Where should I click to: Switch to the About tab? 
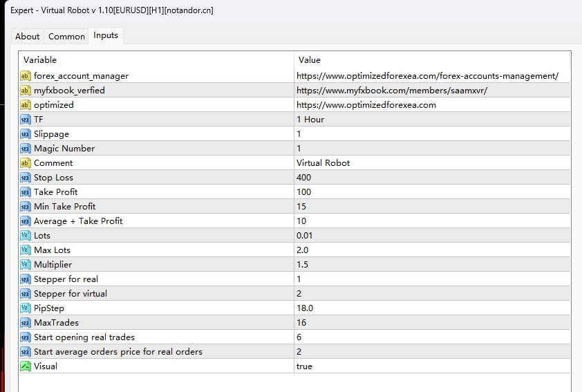(28, 36)
